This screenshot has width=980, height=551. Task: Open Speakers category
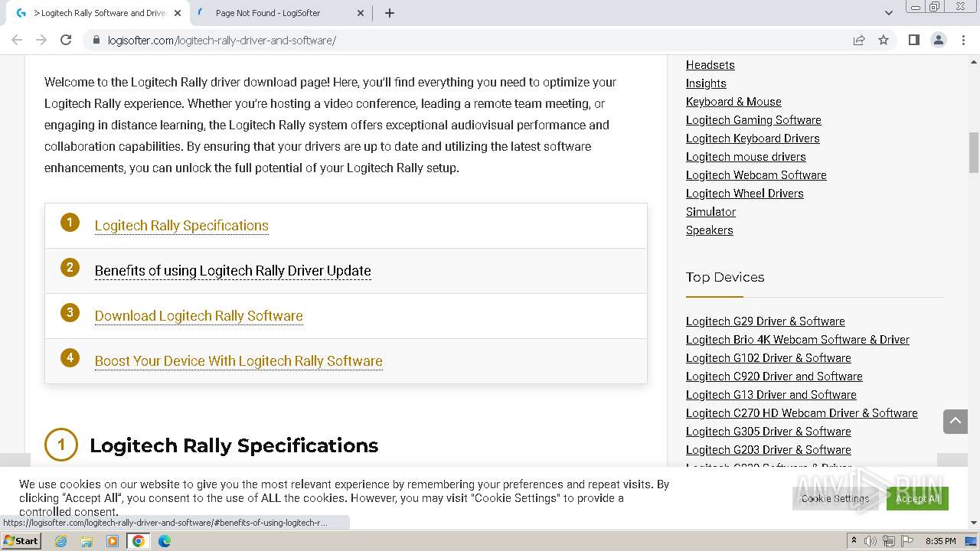tap(710, 230)
